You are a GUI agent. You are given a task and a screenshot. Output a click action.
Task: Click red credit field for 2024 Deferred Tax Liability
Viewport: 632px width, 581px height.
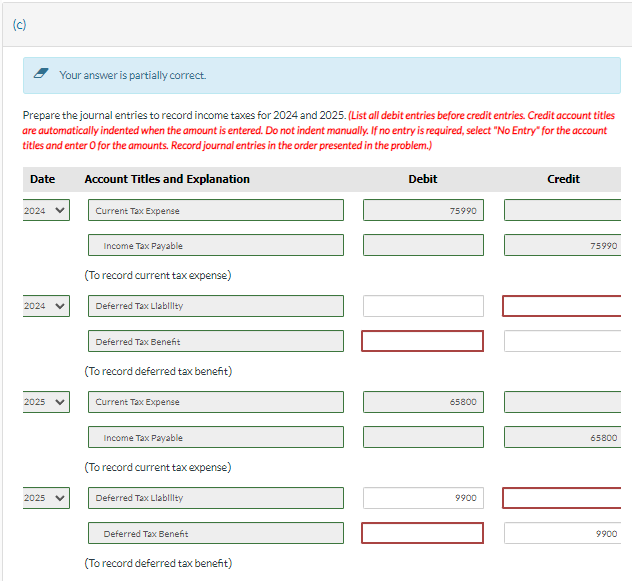click(561, 306)
